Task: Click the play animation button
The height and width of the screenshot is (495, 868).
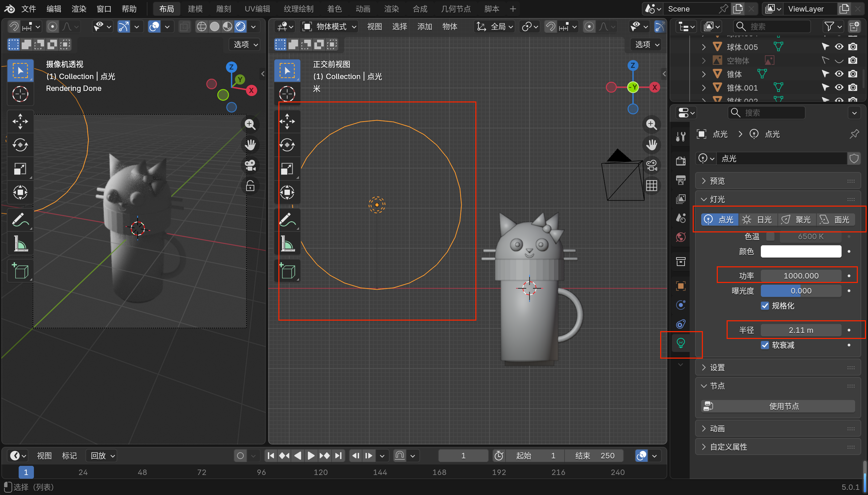Action: tap(311, 456)
